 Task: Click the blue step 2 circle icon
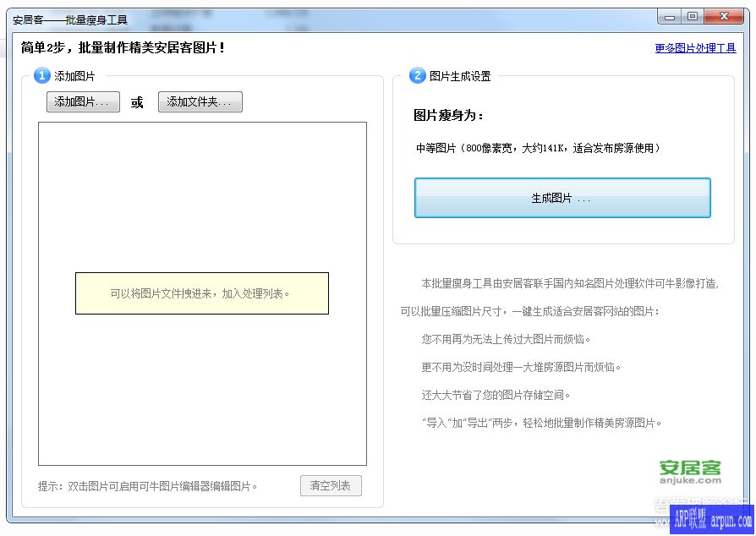[418, 76]
